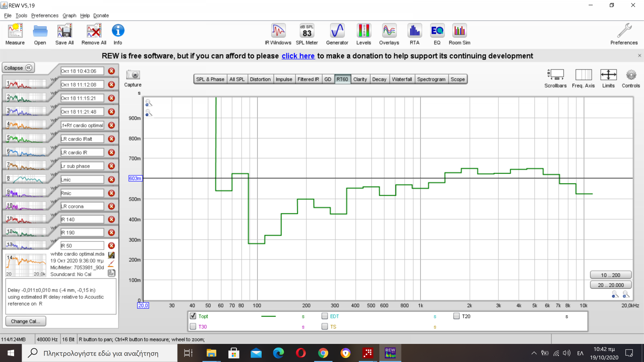The image size is (644, 362).
Task: Open the Windows Start menu
Action: (11, 353)
